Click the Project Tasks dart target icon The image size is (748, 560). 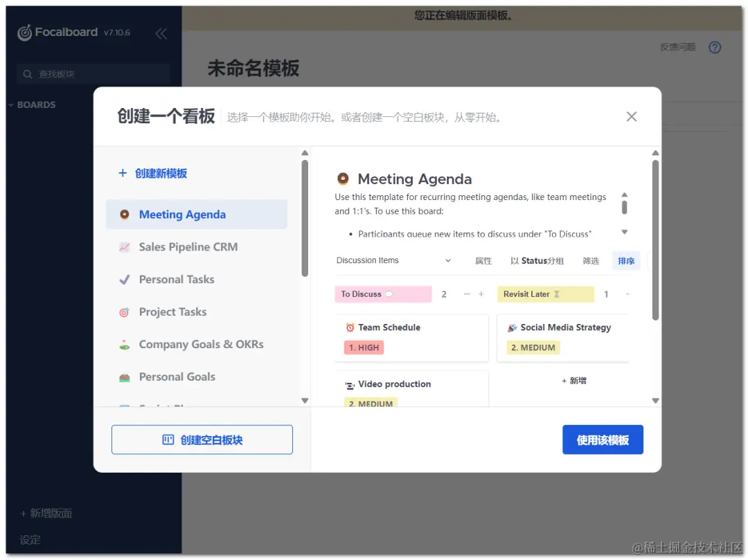coord(125,312)
